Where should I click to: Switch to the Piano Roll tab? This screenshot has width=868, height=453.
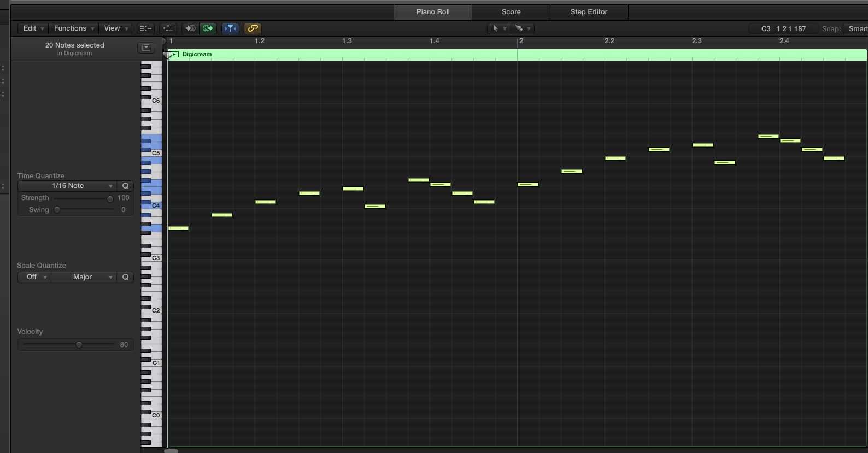pos(433,12)
